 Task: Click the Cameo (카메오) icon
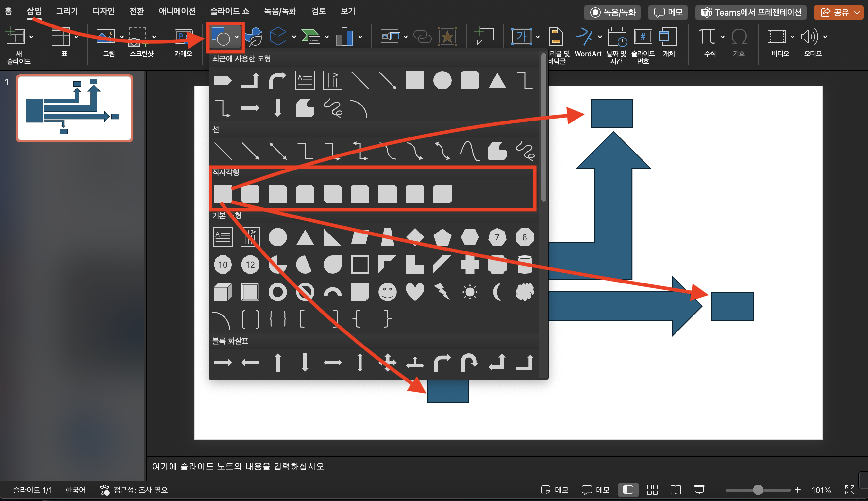pos(183,37)
